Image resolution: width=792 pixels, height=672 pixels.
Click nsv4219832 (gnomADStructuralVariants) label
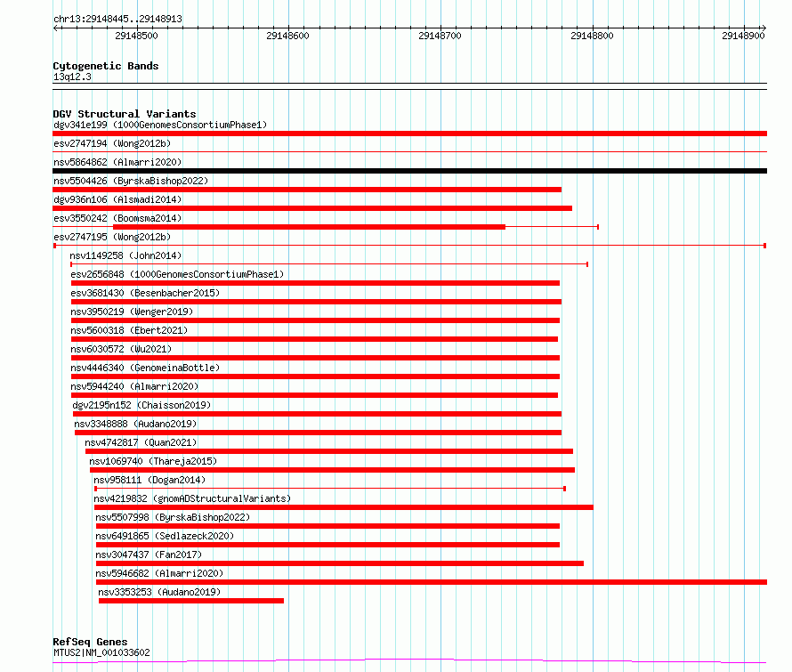click(x=192, y=498)
